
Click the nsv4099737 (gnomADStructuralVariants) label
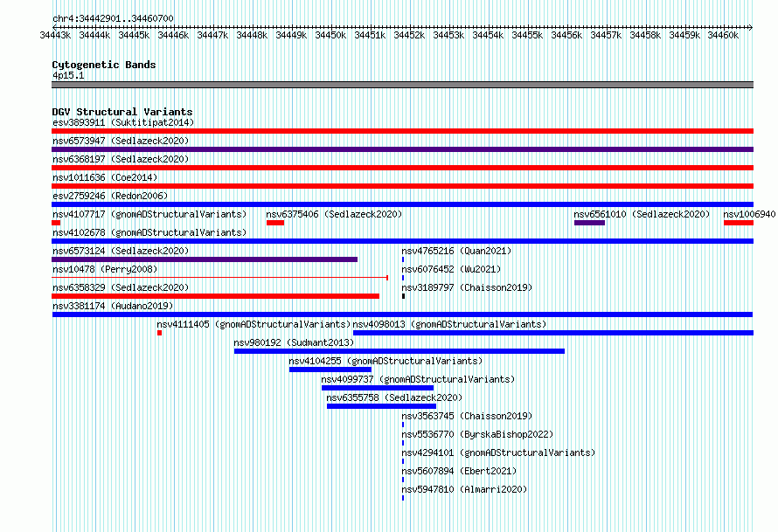coord(418,379)
